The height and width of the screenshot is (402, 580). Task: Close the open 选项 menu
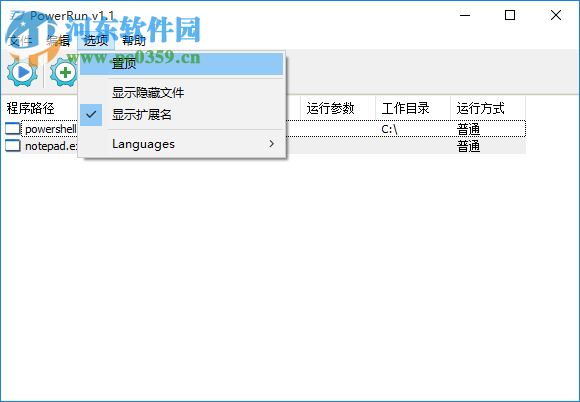pyautogui.click(x=96, y=41)
